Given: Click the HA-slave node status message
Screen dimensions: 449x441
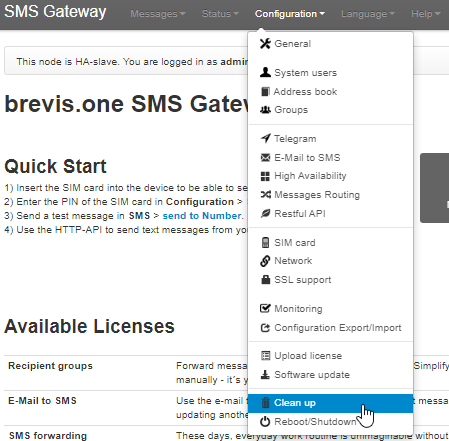Looking at the screenshot, I should pyautogui.click(x=132, y=62).
